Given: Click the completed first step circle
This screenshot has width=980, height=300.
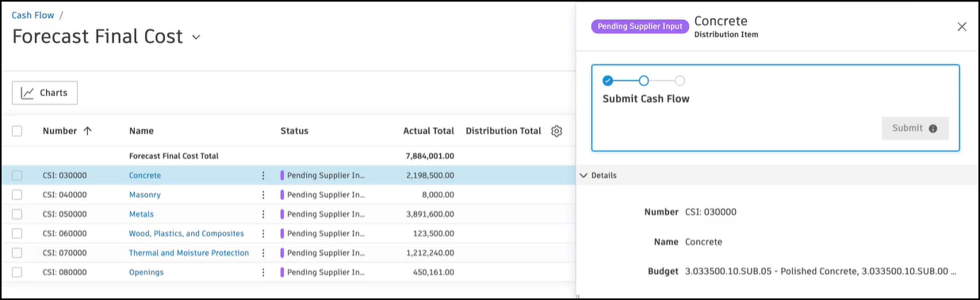Looking at the screenshot, I should 607,80.
